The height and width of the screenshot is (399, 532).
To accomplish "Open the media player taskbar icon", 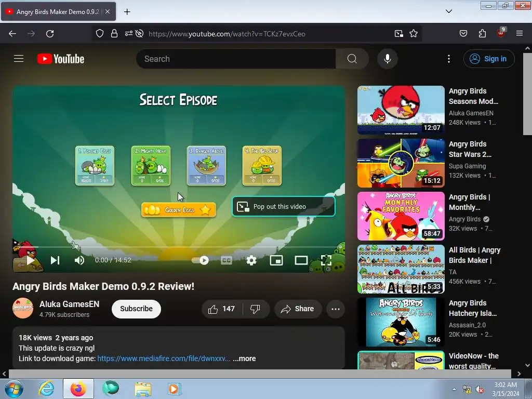I will (175, 389).
